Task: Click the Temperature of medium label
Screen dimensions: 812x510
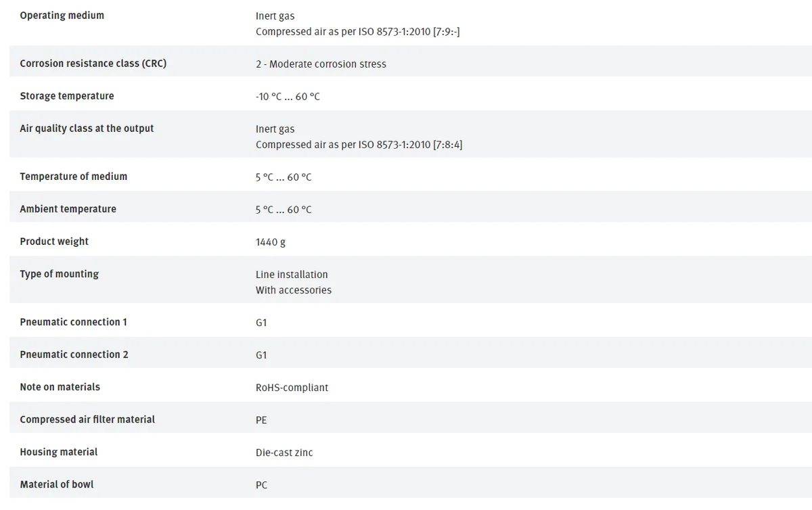Action: (74, 177)
